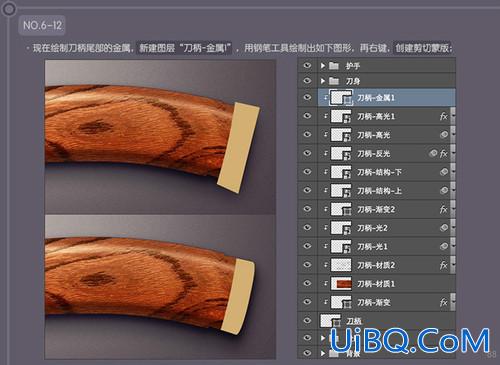Click the layer name 刀柄-结构-上
This screenshot has width=500, height=365.
(x=379, y=191)
